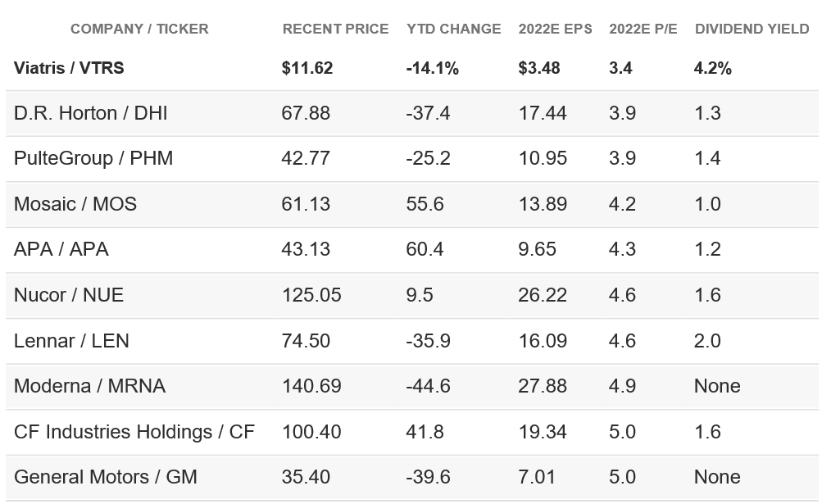
Task: Select APA's YTD change value 60.4
Action: 425,249
